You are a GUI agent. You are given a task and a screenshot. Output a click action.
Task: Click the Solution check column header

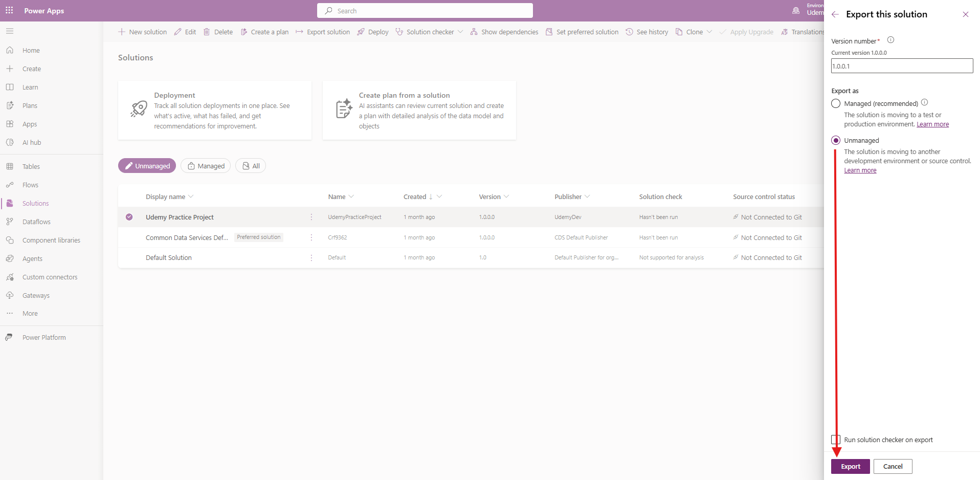(x=660, y=197)
